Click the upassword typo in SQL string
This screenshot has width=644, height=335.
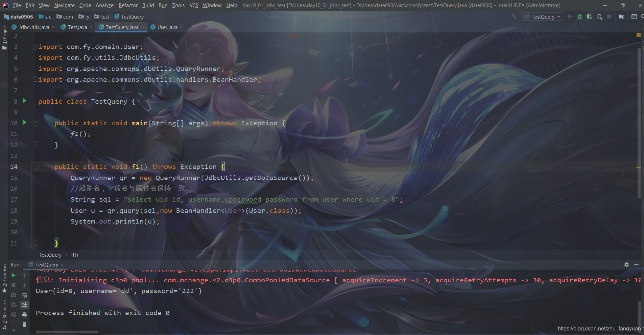(x=243, y=200)
